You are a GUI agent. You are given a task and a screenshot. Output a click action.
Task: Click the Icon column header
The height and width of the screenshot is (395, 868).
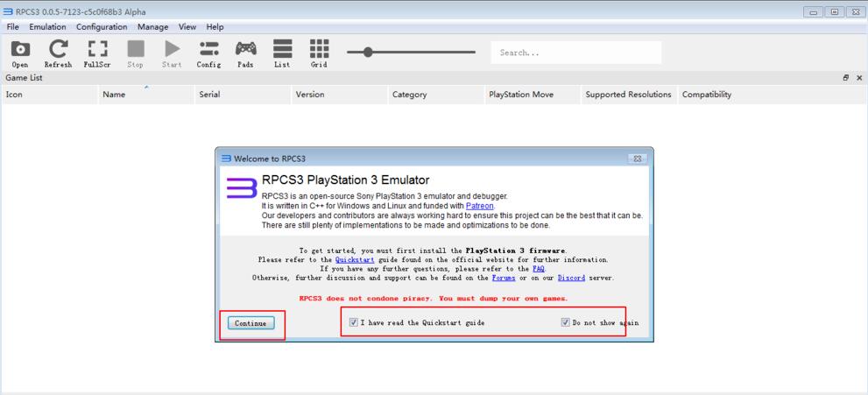pyautogui.click(x=51, y=95)
